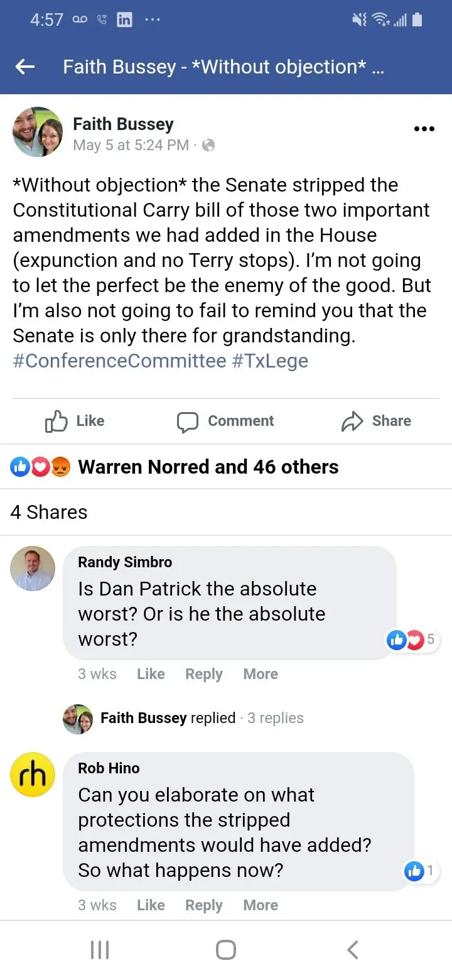Open the #TxLege hashtag
The width and height of the screenshot is (452, 980).
tap(270, 361)
